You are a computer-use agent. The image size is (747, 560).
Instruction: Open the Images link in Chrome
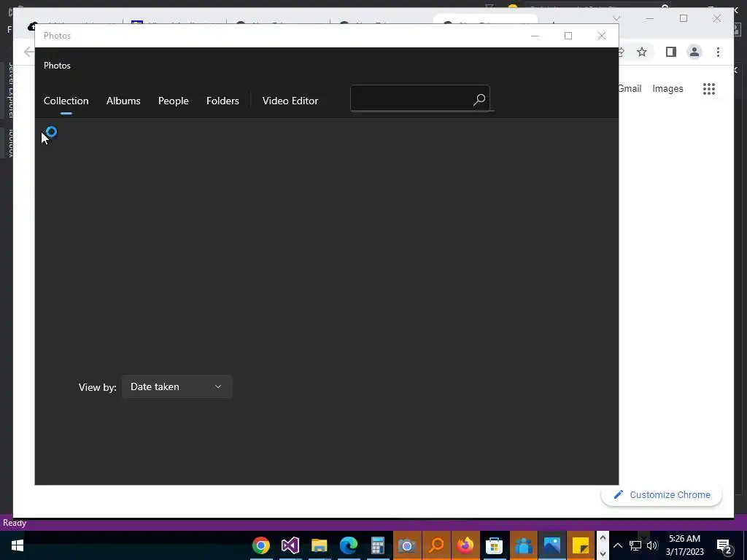[x=667, y=88]
